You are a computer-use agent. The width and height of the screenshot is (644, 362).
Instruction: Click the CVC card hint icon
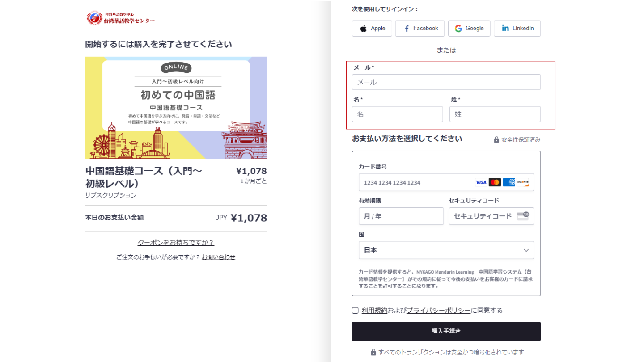pos(522,216)
